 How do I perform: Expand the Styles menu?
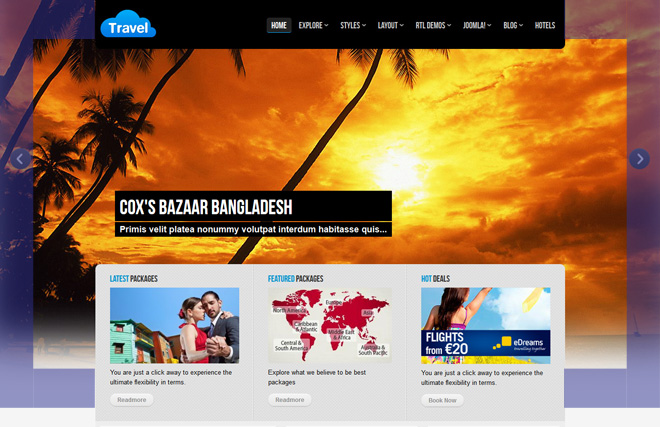(353, 25)
